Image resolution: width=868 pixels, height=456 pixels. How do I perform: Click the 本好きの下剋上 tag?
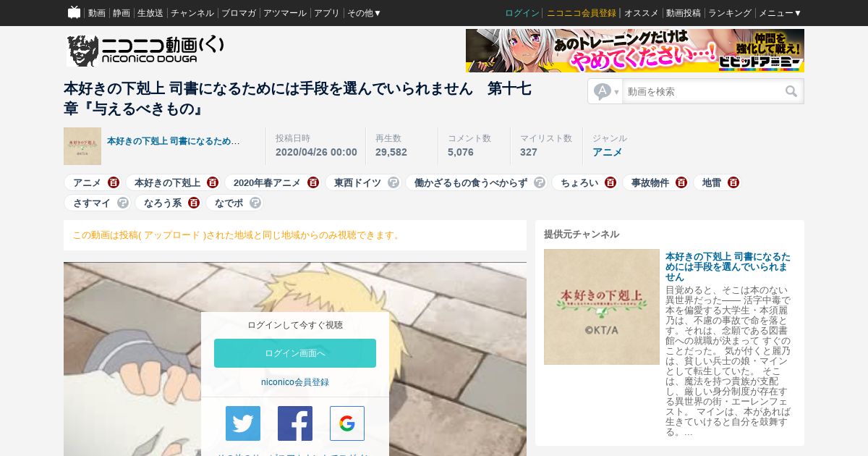[167, 182]
